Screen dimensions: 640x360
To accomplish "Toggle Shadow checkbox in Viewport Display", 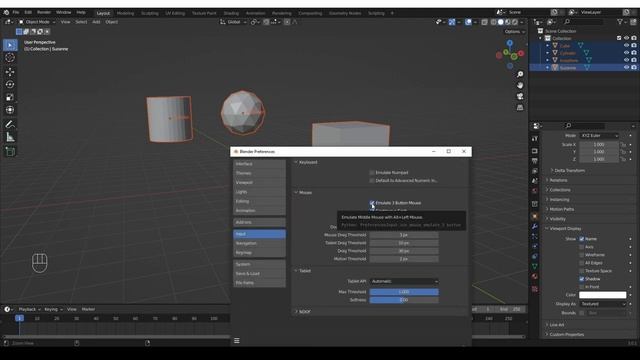I will click(x=582, y=279).
